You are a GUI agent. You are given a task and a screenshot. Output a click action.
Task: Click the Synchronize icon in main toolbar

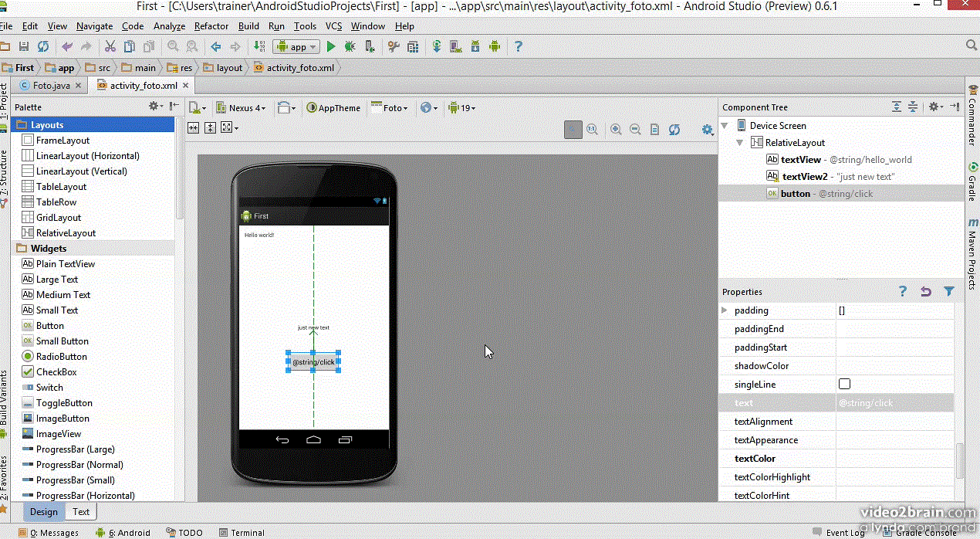click(42, 46)
